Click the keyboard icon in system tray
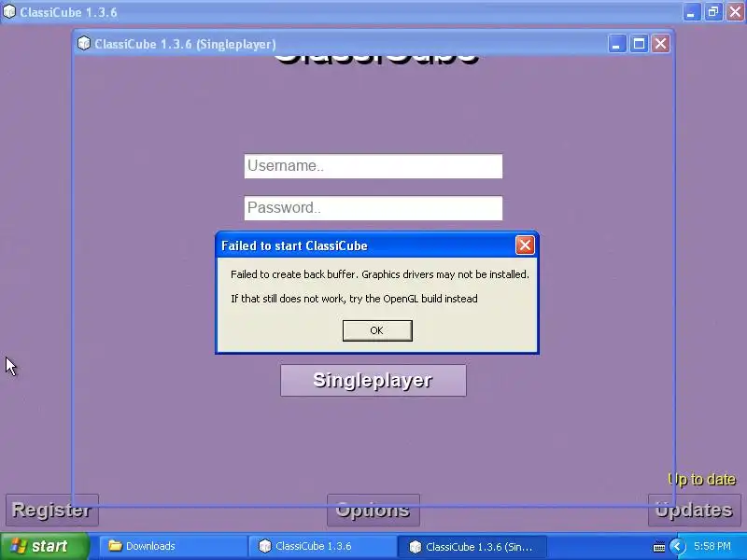Screen dimensions: 747x560 659,547
